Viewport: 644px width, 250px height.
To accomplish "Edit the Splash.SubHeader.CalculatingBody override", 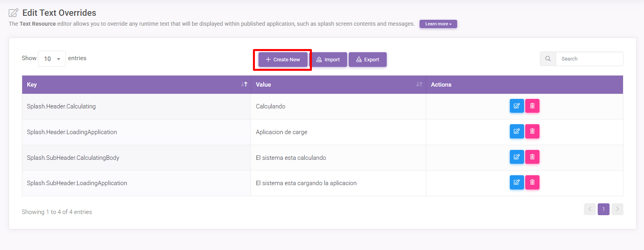I will click(x=517, y=157).
